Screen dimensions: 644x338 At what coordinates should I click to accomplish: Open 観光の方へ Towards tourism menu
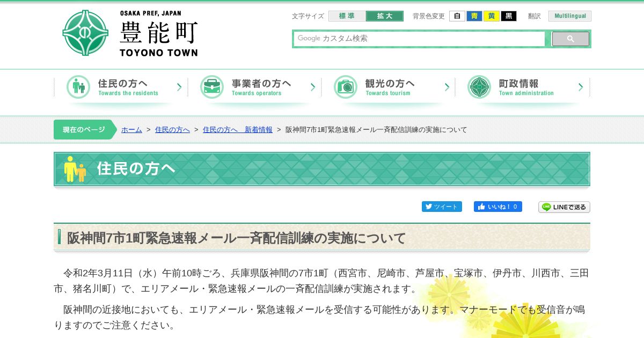coord(388,87)
